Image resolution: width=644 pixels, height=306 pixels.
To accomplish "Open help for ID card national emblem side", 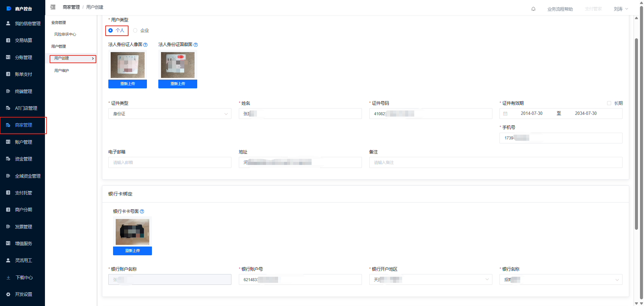I will click(x=196, y=45).
